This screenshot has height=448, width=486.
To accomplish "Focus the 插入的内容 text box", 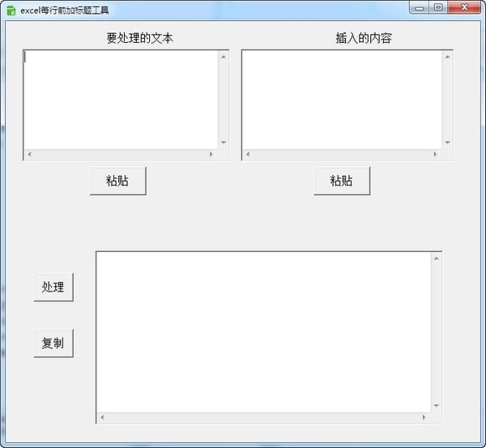I will tap(342, 100).
